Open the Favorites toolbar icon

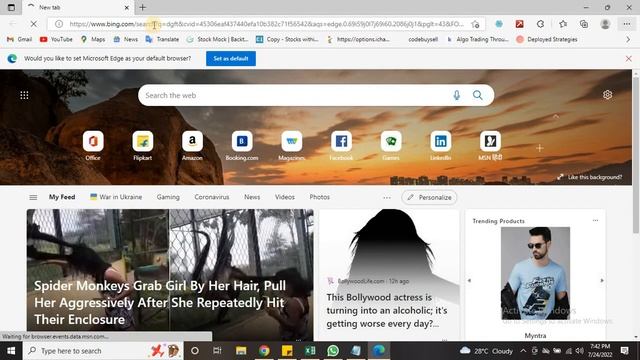563,24
